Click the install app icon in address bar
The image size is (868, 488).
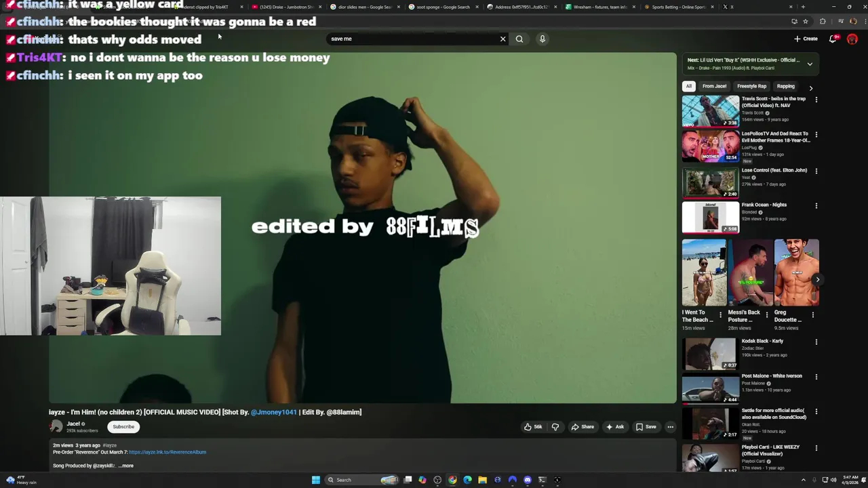click(x=794, y=21)
